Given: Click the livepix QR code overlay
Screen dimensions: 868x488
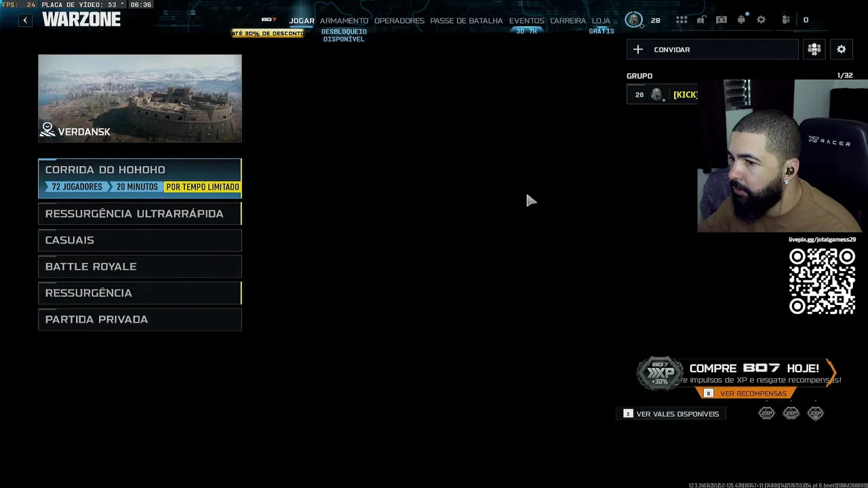Looking at the screenshot, I should (822, 281).
